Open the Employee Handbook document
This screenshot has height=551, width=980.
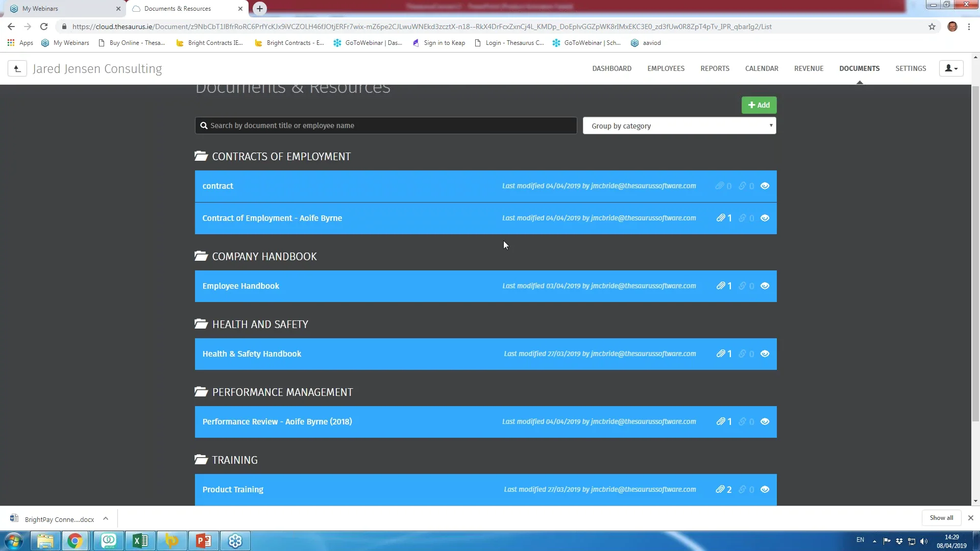click(240, 286)
